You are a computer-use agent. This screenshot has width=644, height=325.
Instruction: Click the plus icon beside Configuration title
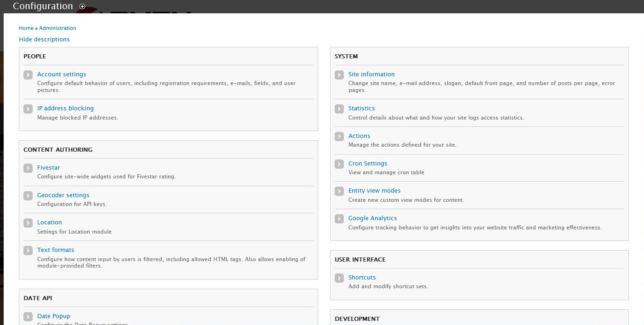82,6
